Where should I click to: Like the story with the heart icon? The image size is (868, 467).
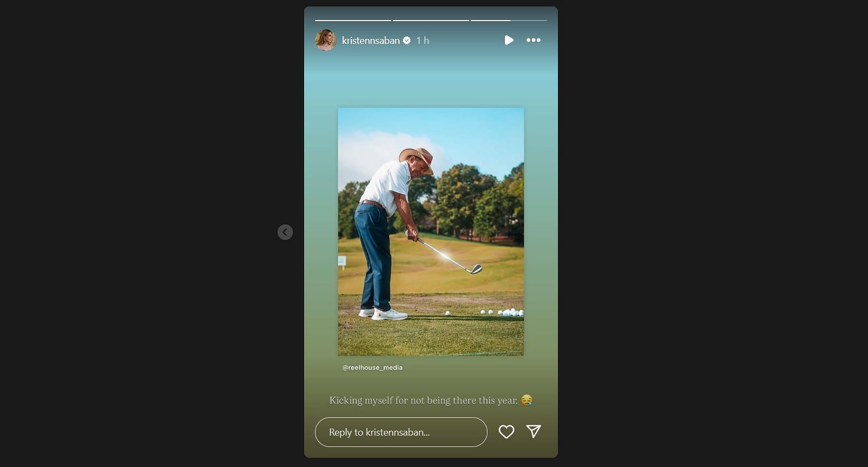[x=507, y=431]
